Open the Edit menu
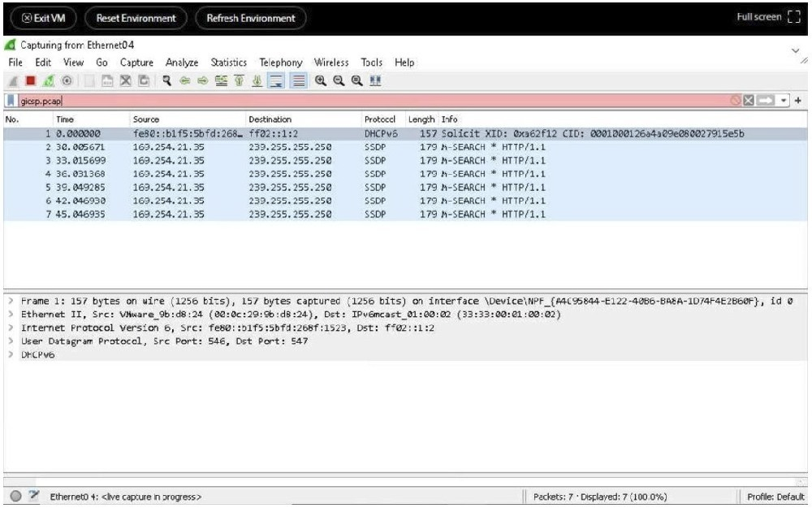Image resolution: width=812 pixels, height=508 pixels. 43,63
